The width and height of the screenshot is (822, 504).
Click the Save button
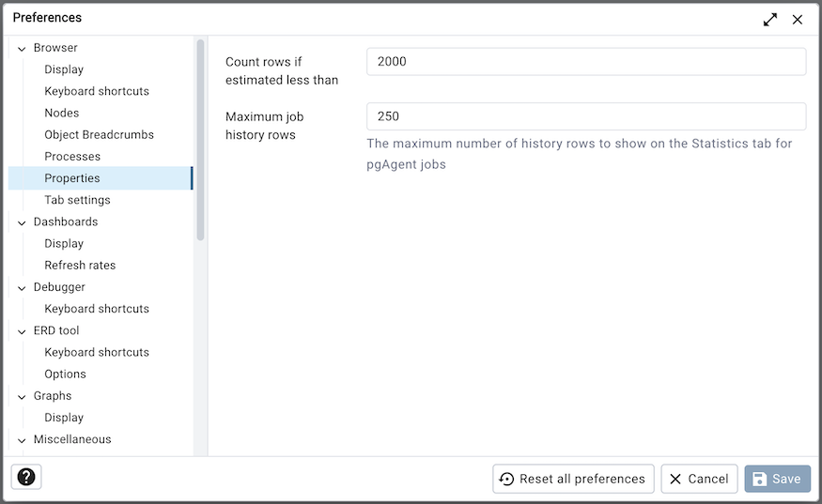click(x=777, y=479)
